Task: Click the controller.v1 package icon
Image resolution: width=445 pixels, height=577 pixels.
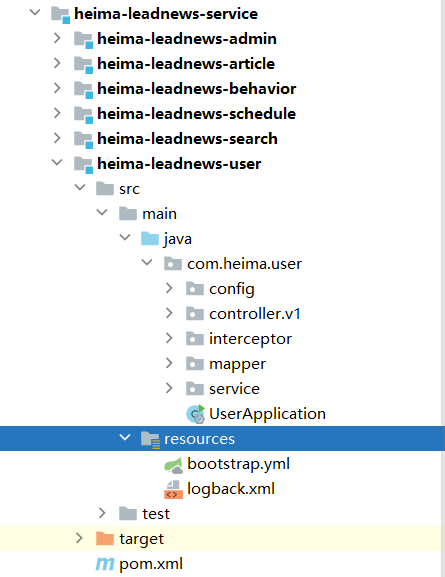Action: point(195,314)
